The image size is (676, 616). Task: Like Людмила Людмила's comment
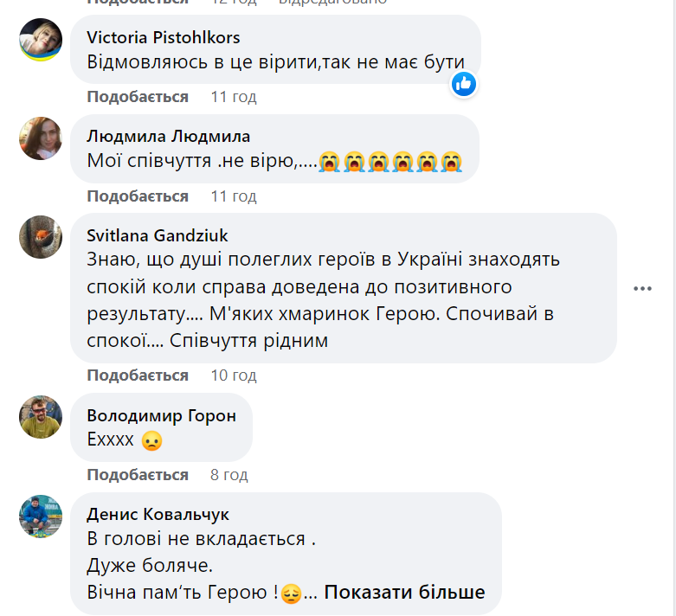(138, 196)
